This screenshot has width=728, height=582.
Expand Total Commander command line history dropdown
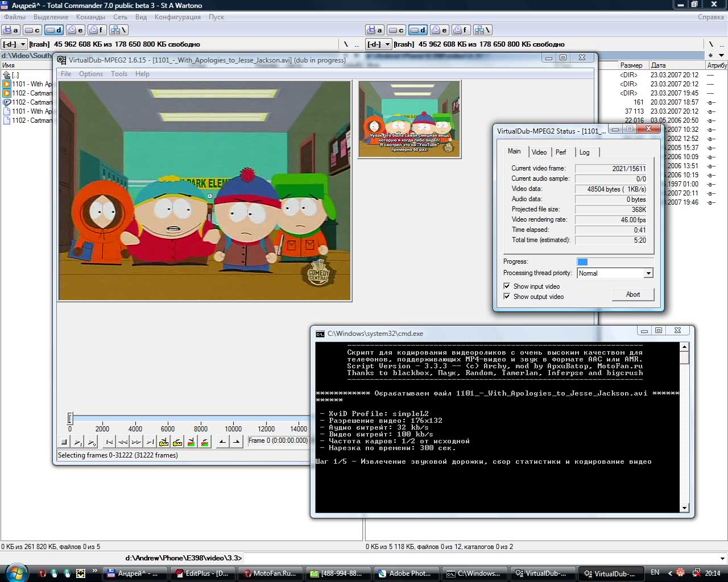[722, 558]
